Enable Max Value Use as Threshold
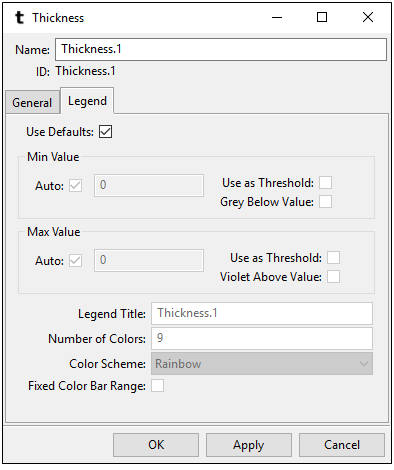Screen dimensions: 394x470 tap(333, 258)
